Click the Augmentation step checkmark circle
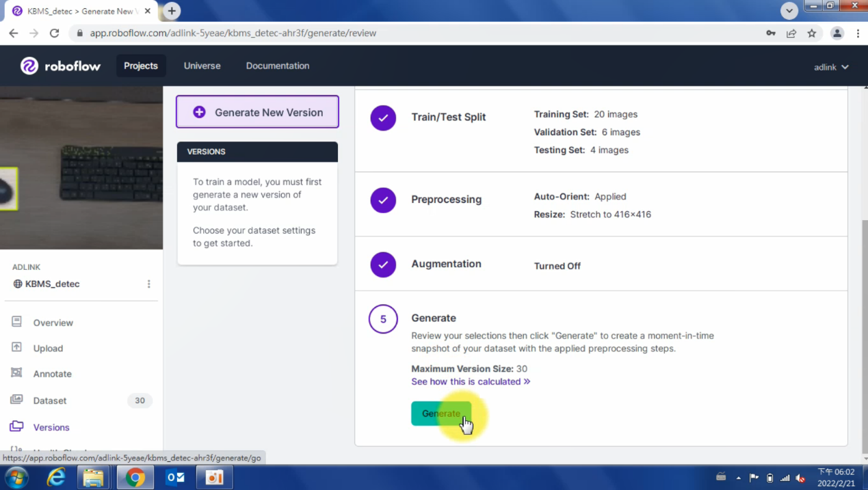Viewport: 868px width, 490px height. 383,264
